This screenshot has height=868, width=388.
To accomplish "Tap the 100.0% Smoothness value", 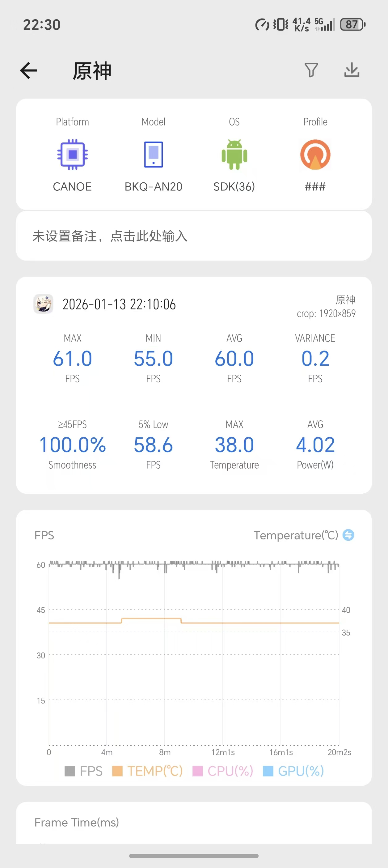I will pos(72,445).
